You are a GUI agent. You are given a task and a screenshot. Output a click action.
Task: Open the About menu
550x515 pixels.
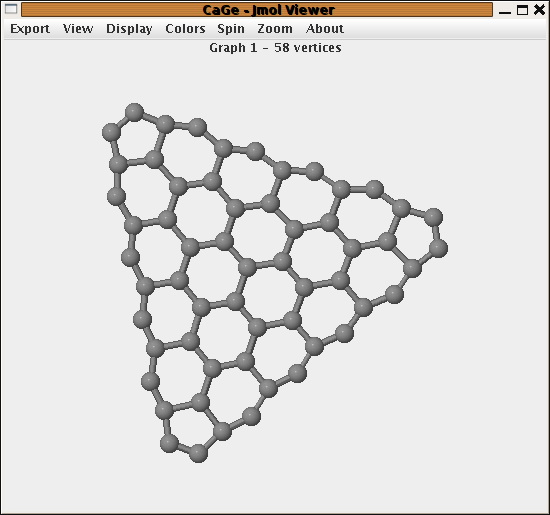click(x=325, y=29)
